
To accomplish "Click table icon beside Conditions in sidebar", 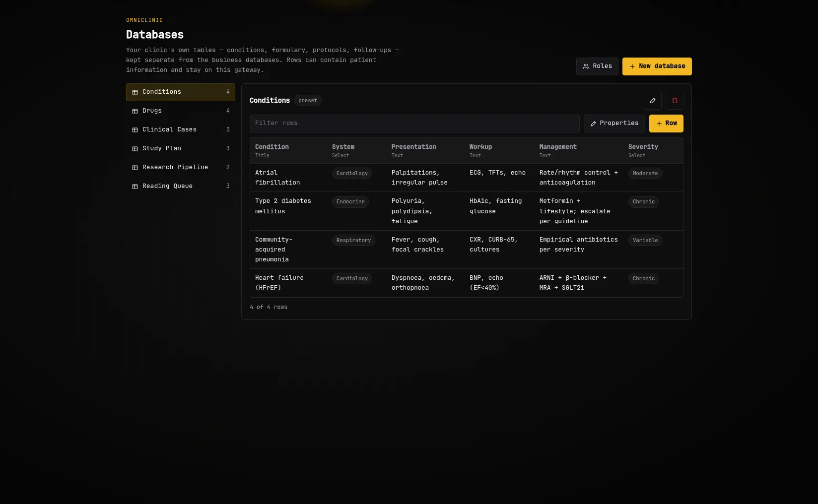I will point(135,92).
